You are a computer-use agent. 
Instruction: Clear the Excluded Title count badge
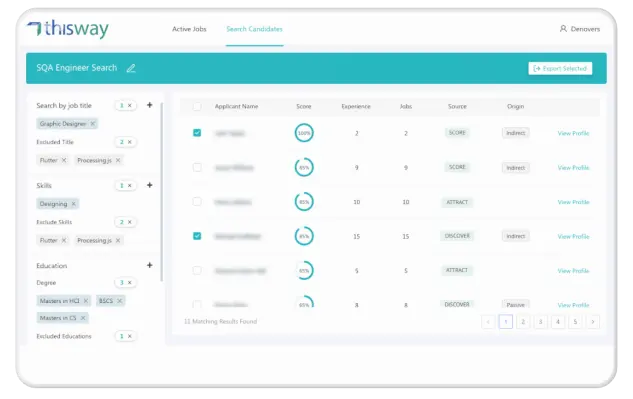click(130, 142)
